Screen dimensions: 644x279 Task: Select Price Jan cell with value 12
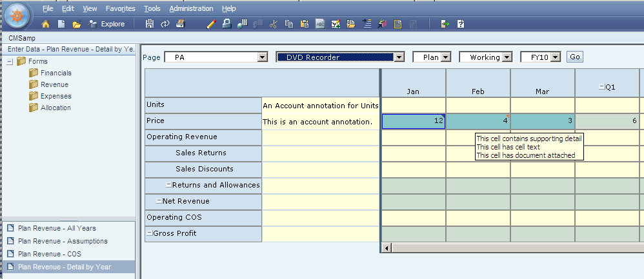[414, 121]
